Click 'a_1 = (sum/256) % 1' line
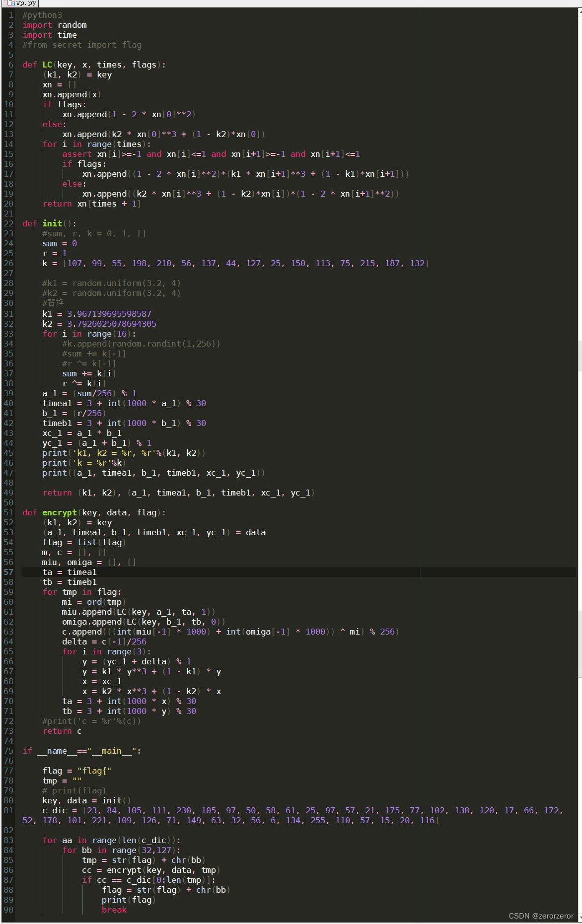Screen dimensions: 582x924 coord(89,393)
